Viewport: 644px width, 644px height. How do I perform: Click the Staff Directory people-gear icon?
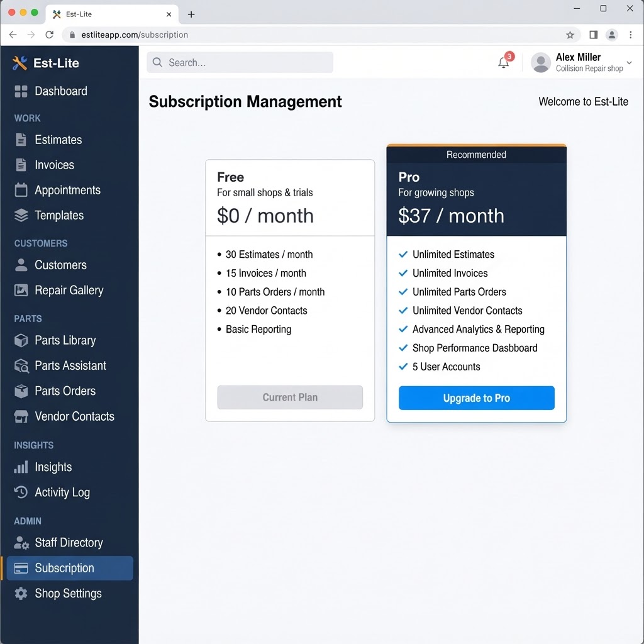[x=21, y=543]
